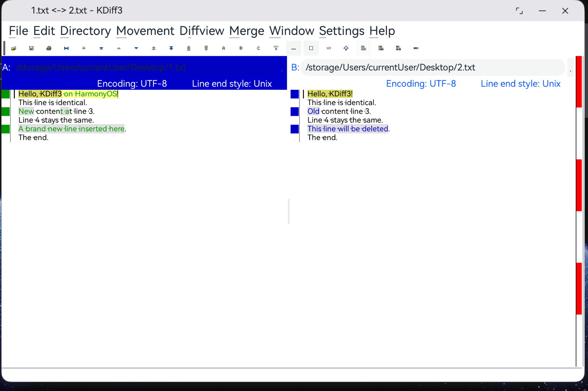Go to current delta with bowtie icon
The image size is (588, 391).
(x=66, y=48)
